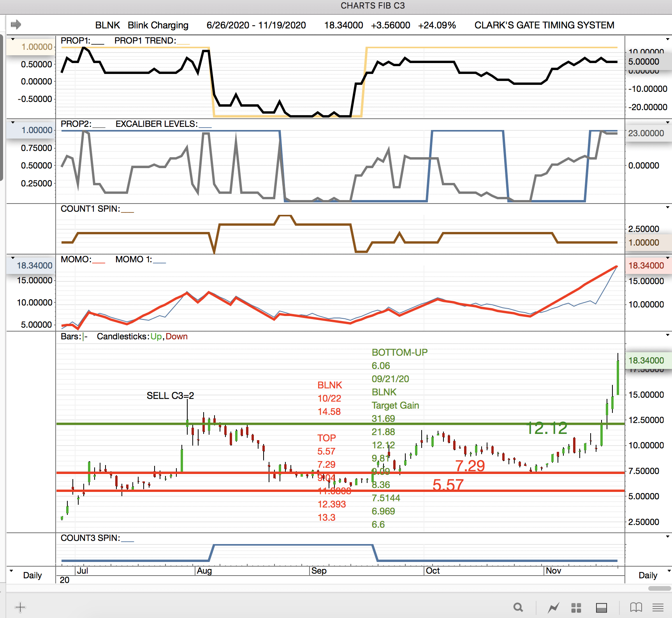Screen dimensions: 672x618
Task: Click the gray arrow icon beside BLNK
Action: click(16, 25)
